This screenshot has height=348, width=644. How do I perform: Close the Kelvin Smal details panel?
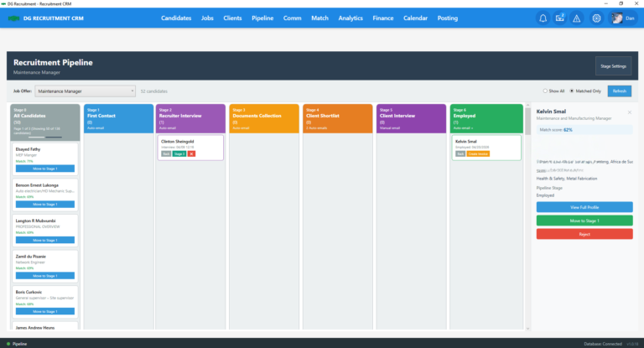630,112
